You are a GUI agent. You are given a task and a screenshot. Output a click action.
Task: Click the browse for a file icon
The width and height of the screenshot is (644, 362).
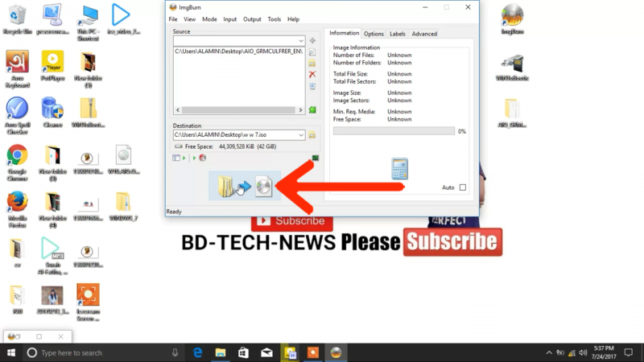(312, 52)
